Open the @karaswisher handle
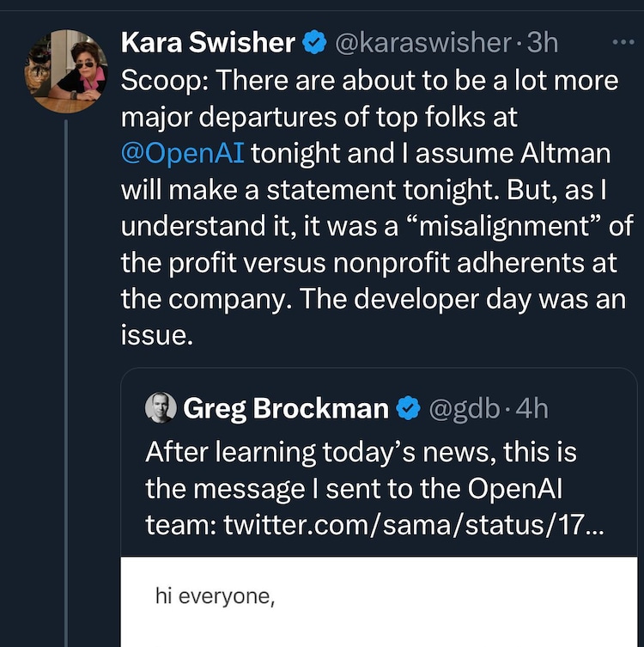 click(422, 42)
